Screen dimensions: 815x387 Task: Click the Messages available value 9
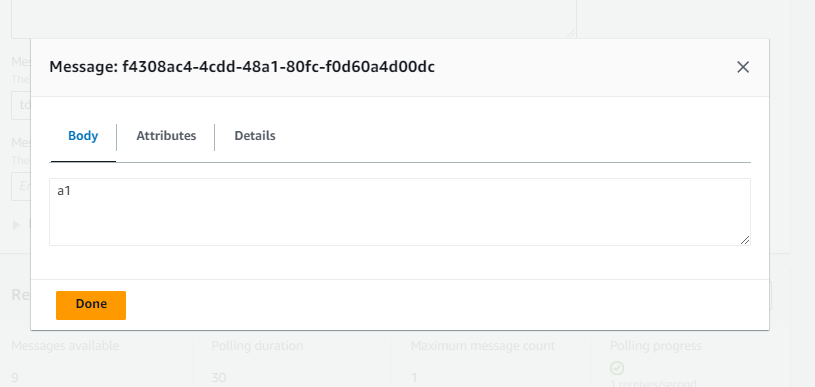click(x=15, y=378)
